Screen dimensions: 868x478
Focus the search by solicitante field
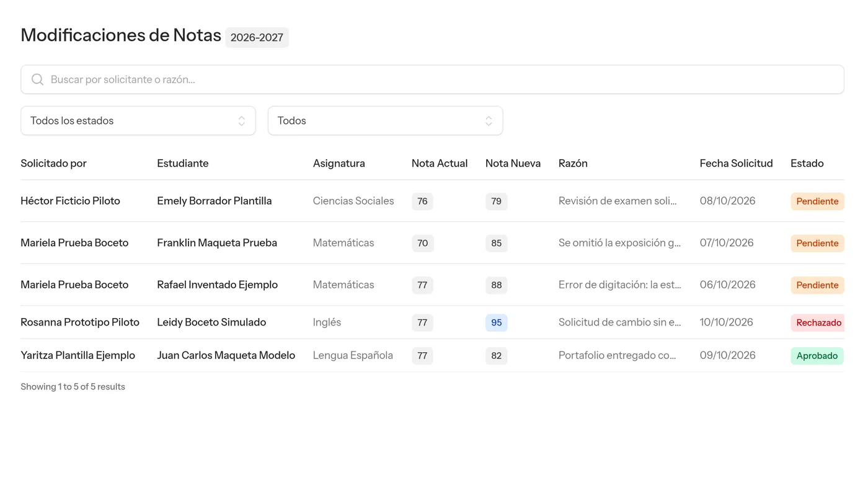coord(432,79)
